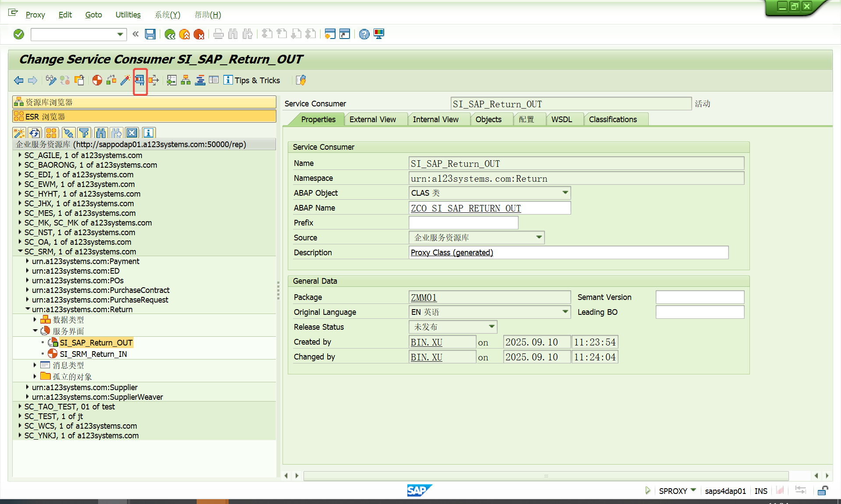Open the 资源库浏览器 panel header
This screenshot has width=841, height=504.
pyautogui.click(x=144, y=102)
